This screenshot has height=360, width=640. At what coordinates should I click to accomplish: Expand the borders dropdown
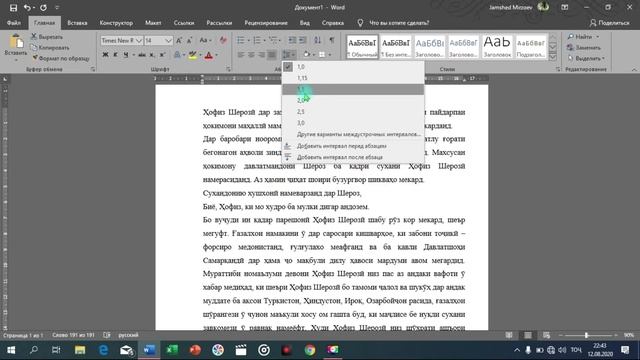tap(329, 55)
